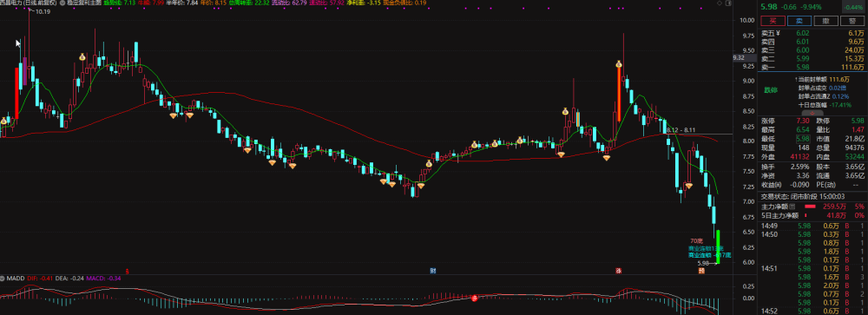Click the 警 (alert) button

tap(852, 21)
